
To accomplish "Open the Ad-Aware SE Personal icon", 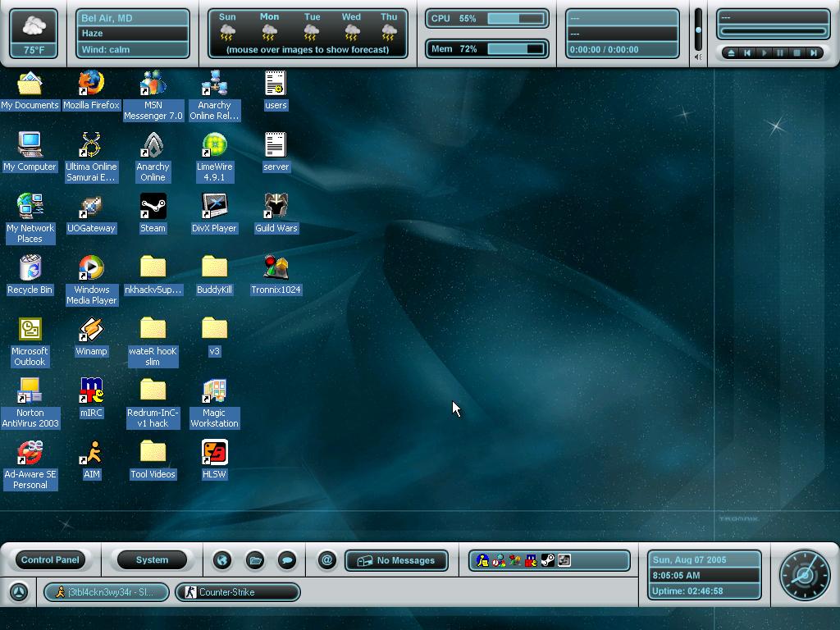I will point(30,452).
